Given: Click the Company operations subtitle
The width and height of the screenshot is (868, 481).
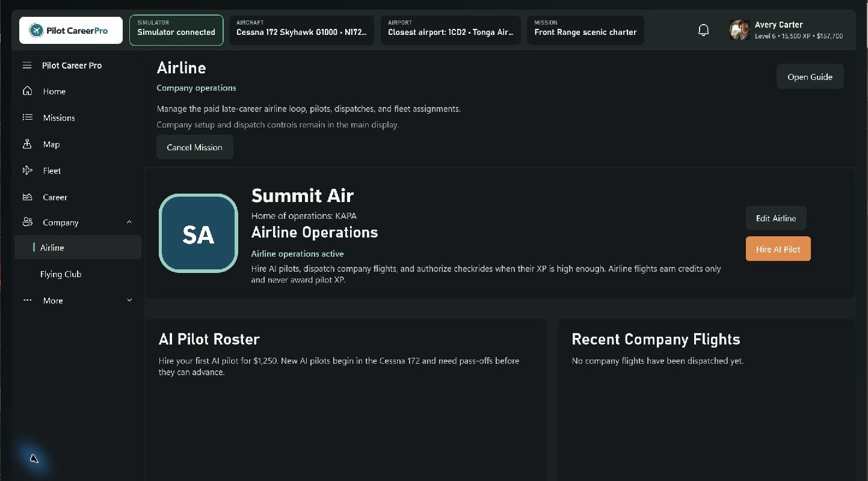Looking at the screenshot, I should [196, 88].
